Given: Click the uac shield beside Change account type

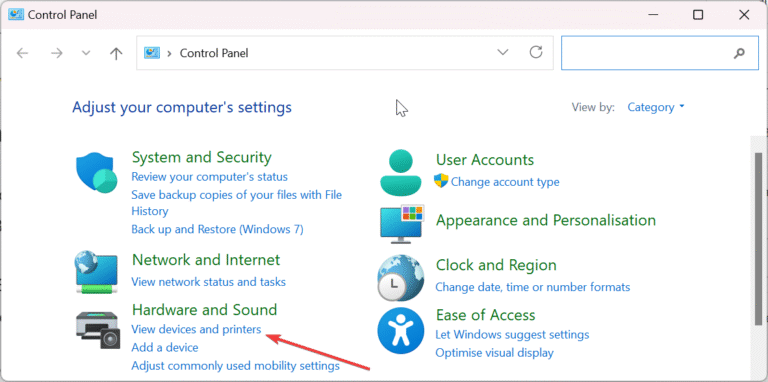Looking at the screenshot, I should [x=441, y=181].
